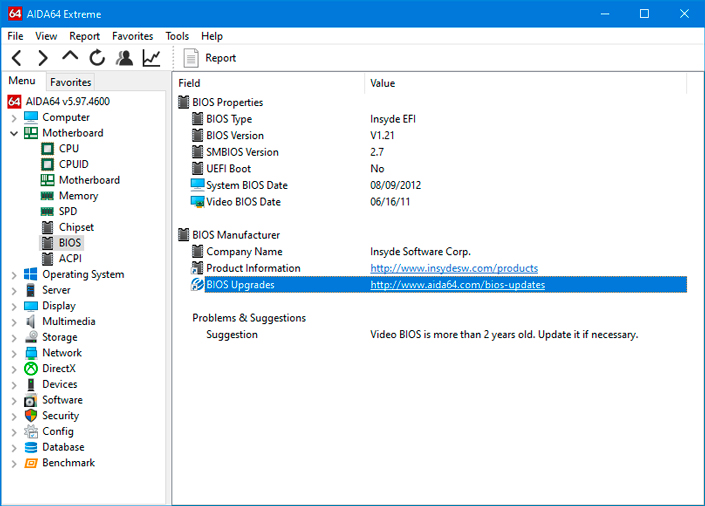Screen dimensions: 705x506
Task: Open the aida64.com bios-updates link
Action: (x=457, y=285)
